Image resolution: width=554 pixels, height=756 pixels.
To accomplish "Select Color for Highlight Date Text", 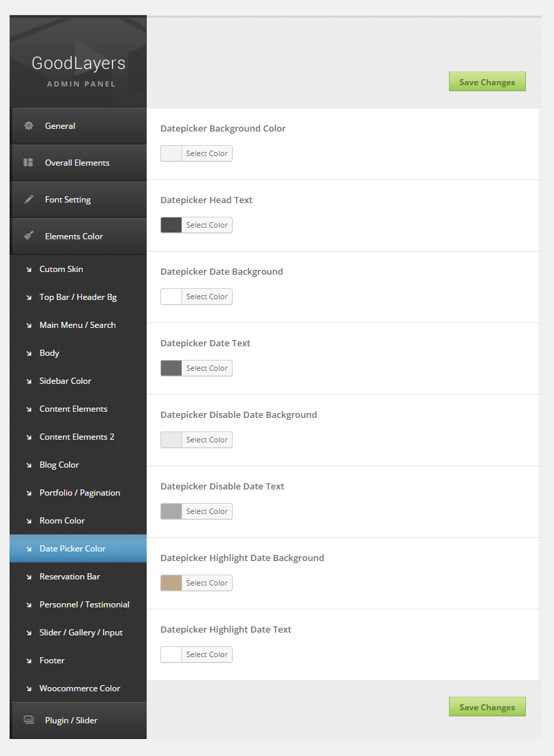I will 207,654.
